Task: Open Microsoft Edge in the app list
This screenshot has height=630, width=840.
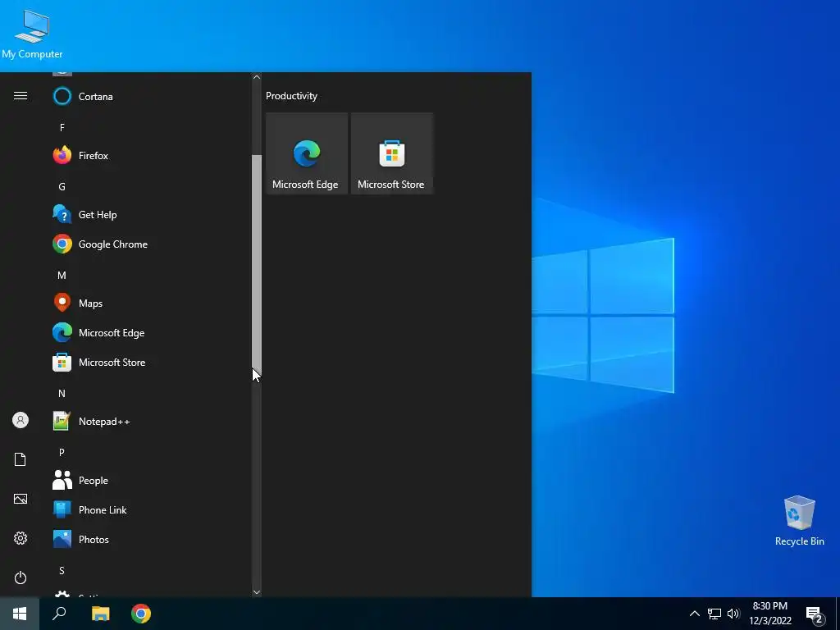Action: (x=150, y=333)
